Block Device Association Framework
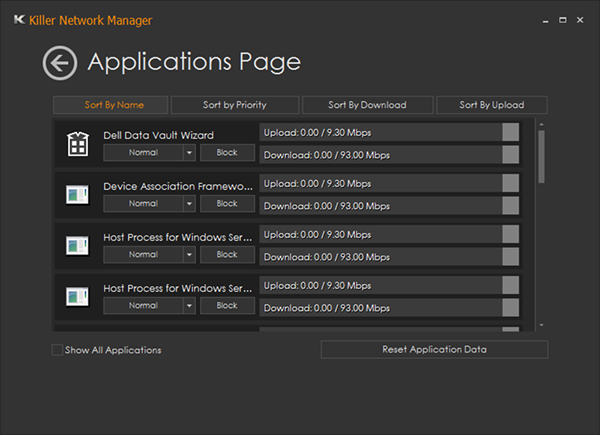Viewport: 600px width, 435px height. 227,204
